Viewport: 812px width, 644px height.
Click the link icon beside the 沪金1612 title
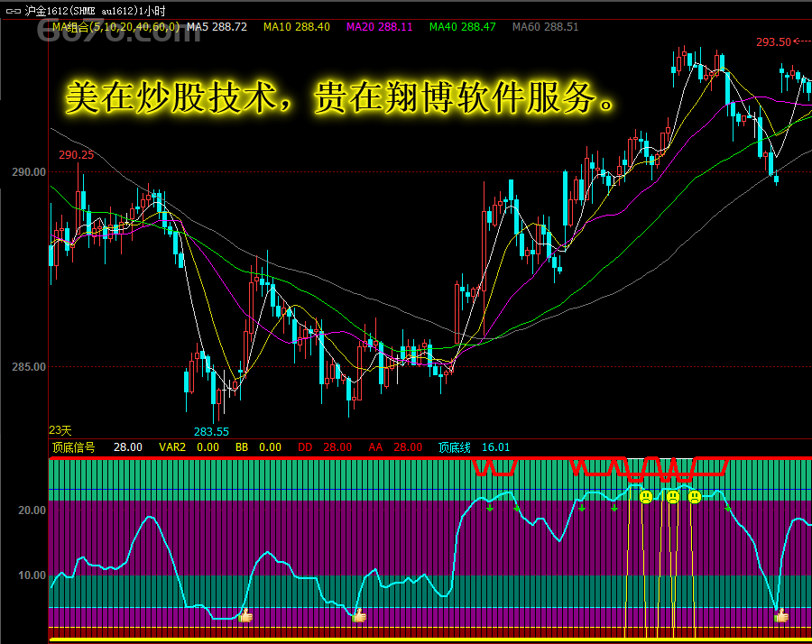click(x=14, y=11)
